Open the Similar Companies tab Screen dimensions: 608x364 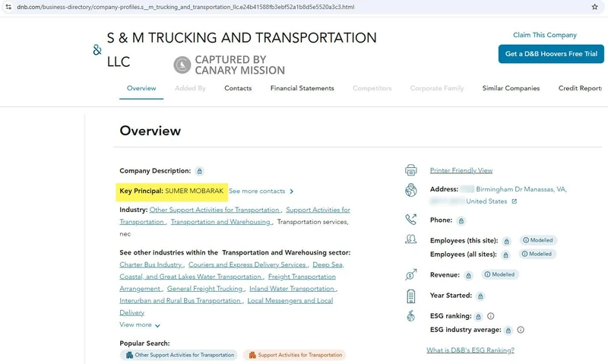511,88
